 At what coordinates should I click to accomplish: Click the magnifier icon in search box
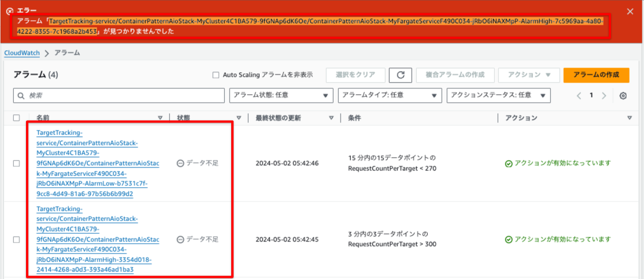coord(21,95)
